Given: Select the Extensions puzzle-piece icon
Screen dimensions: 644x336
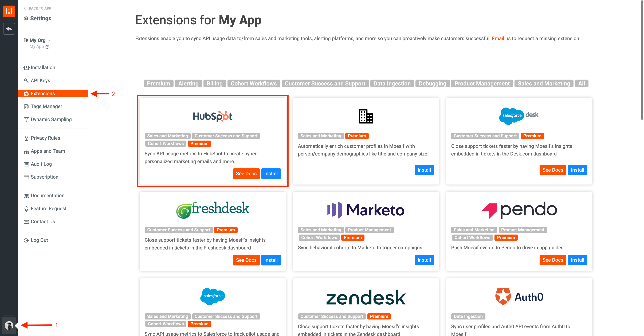Looking at the screenshot, I should click(26, 94).
